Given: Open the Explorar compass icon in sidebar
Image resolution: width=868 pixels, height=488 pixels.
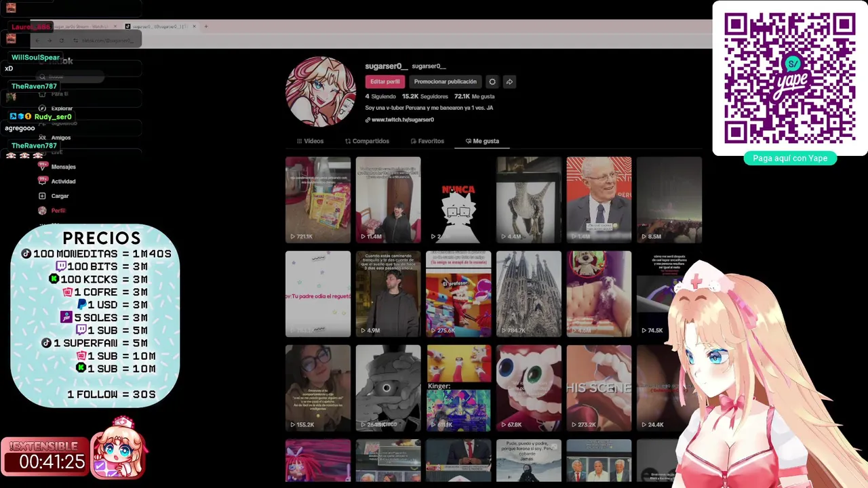Looking at the screenshot, I should (42, 108).
